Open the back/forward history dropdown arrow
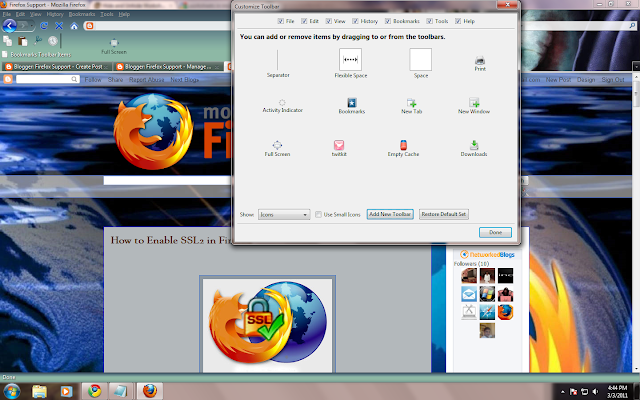The width and height of the screenshot is (640, 400). (33, 26)
